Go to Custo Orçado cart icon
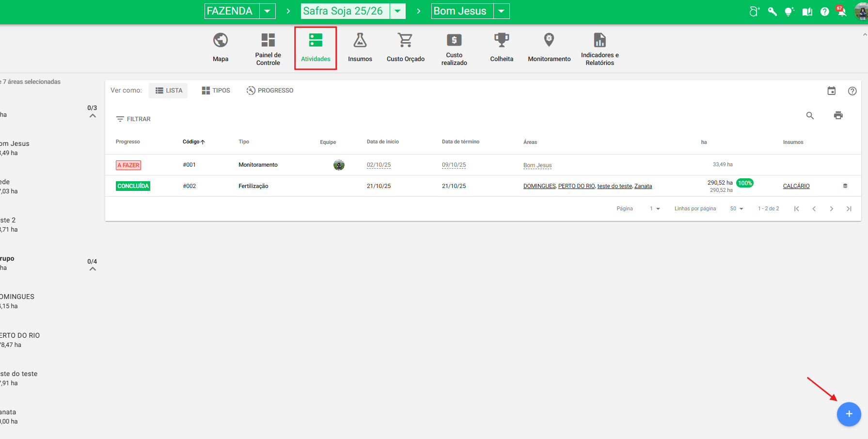868x439 pixels. pos(405,40)
